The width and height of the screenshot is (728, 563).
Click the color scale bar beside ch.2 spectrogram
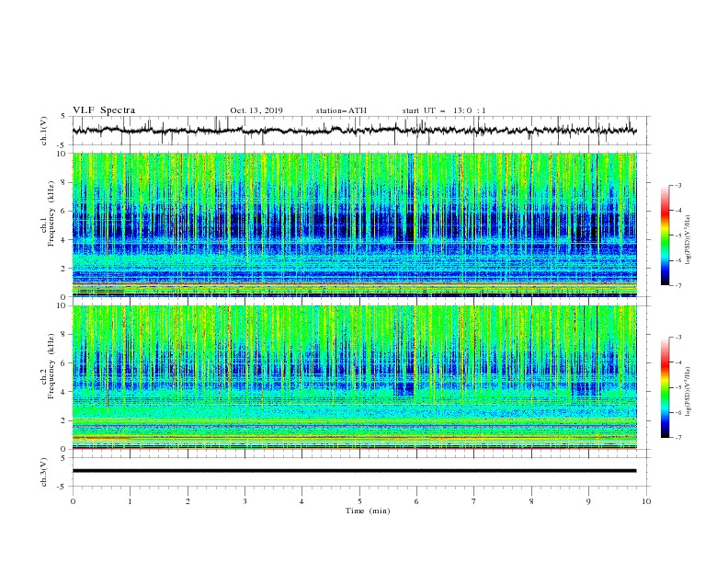tap(665, 387)
